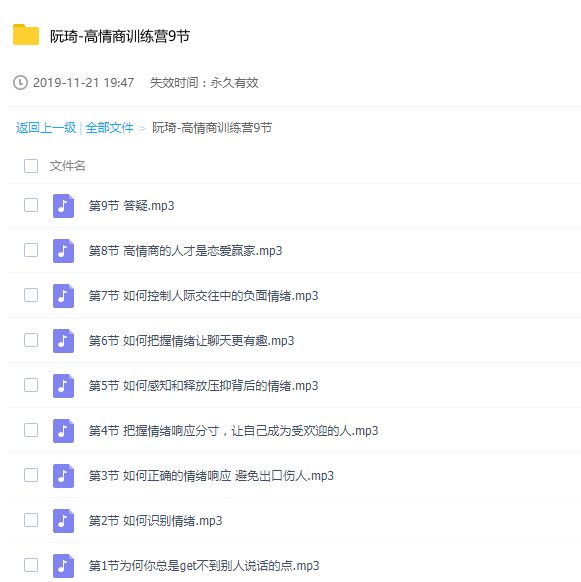The width and height of the screenshot is (581, 582).
Task: Open file 第3节 如何正确的情绪响应 避免出口伤人.mp3
Action: pos(211,476)
